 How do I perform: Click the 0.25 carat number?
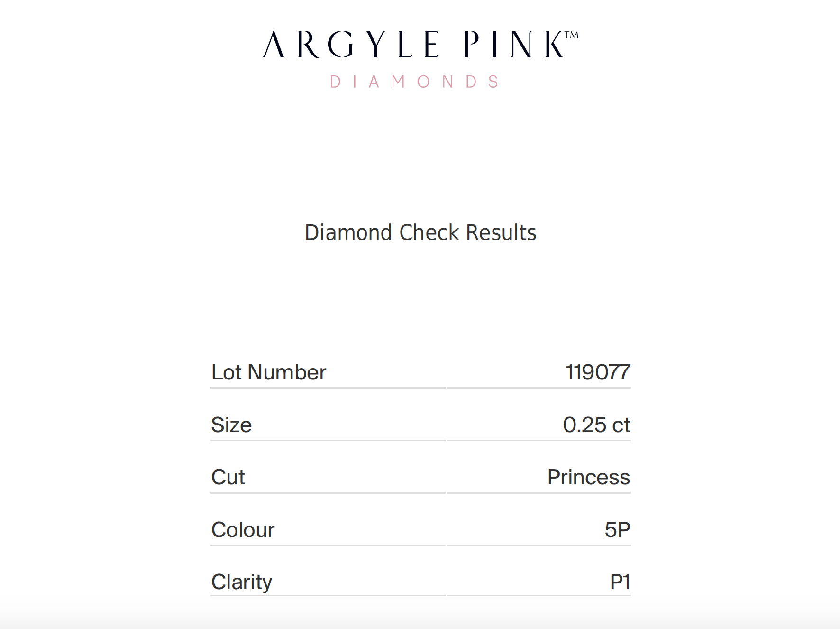point(584,425)
